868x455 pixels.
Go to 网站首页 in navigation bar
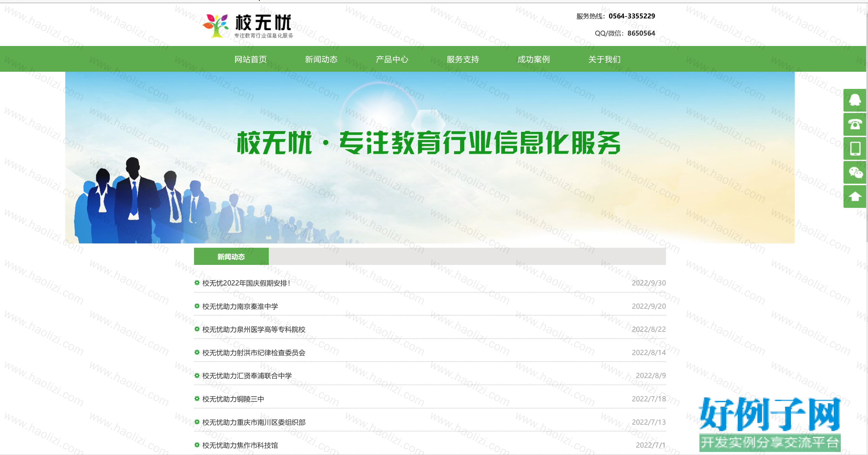point(250,59)
